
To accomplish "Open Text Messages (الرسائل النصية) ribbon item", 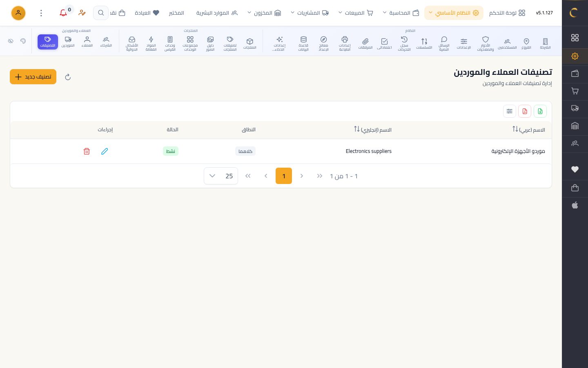I will (x=444, y=43).
